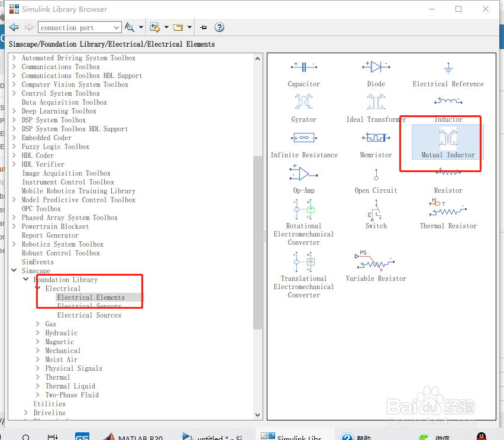Select Electrical Elements in the tree
The height and width of the screenshot is (440, 504).
point(91,297)
